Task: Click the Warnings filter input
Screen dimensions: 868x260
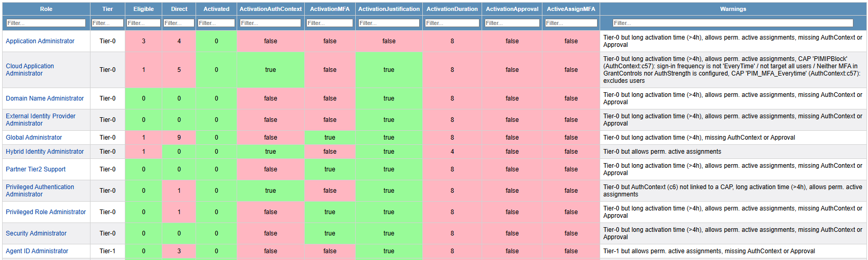Action: coord(732,23)
